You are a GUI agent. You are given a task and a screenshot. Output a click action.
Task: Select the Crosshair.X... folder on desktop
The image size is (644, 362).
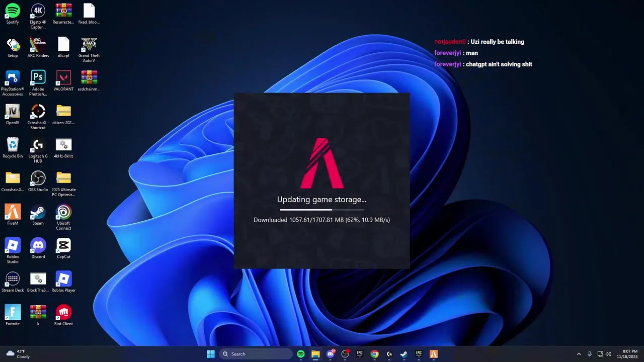coord(13,182)
